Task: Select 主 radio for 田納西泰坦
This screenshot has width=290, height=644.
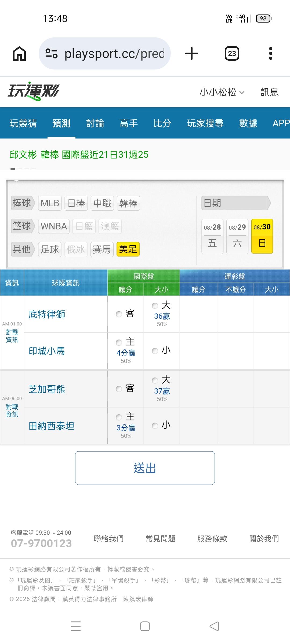Action: click(119, 417)
